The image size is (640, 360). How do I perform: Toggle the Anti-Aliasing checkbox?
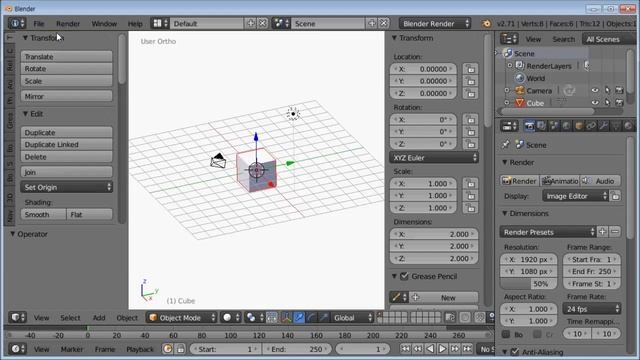[515, 351]
